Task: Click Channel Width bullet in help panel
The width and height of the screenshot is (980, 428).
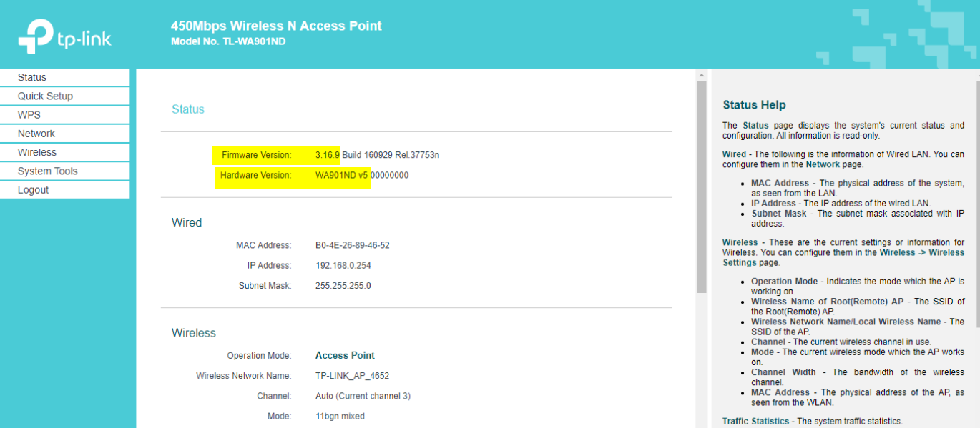Action: coord(858,377)
